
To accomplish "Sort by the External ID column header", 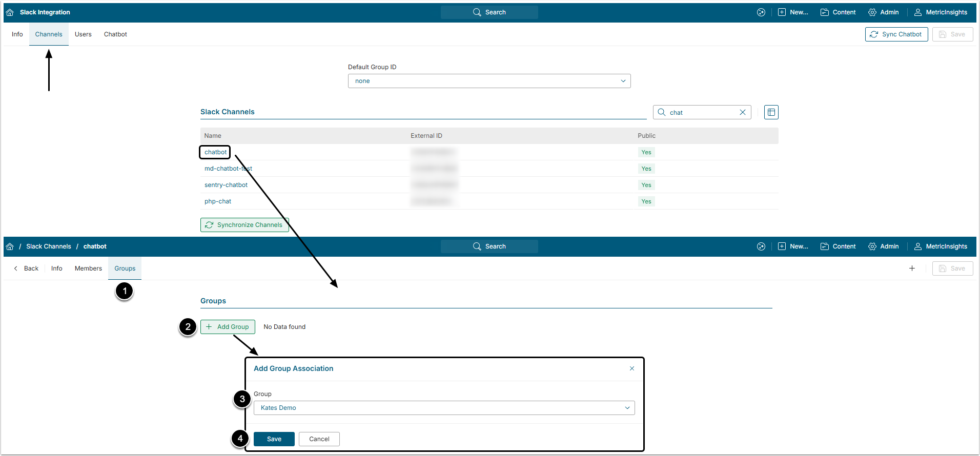I will click(x=426, y=136).
